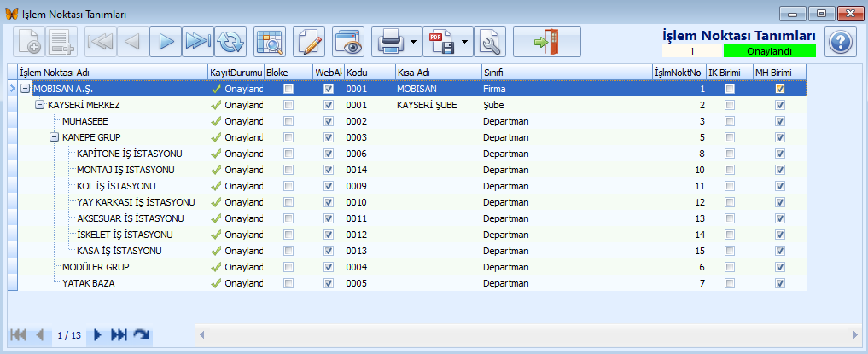Click the add row icon

61,42
